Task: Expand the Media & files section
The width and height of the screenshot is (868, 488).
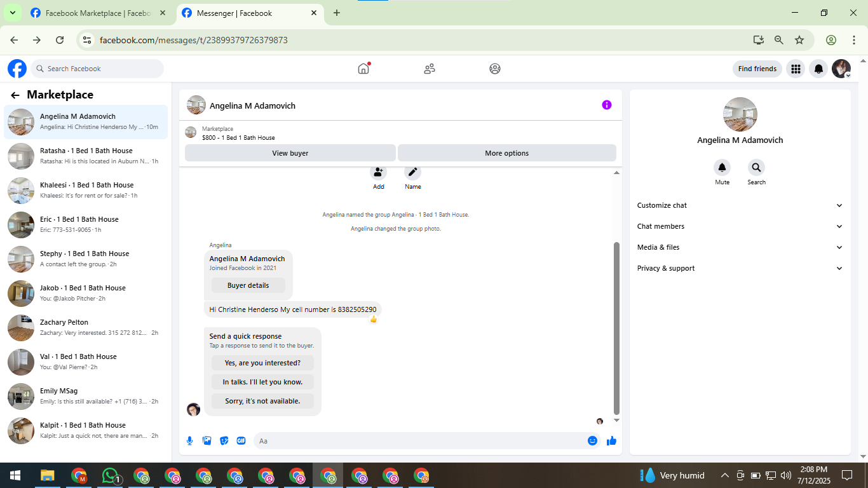Action: [740, 247]
